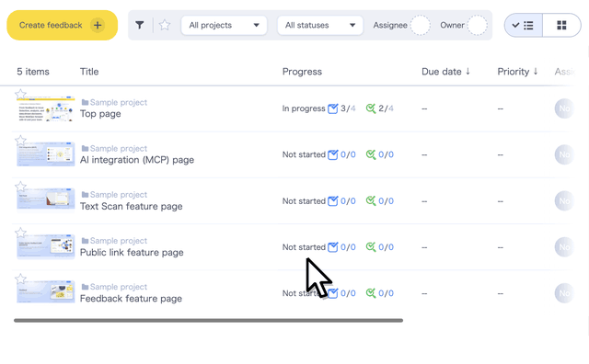This screenshot has height=364, width=589.
Task: Click blue checkbox icon in Top page row
Action: (x=333, y=108)
